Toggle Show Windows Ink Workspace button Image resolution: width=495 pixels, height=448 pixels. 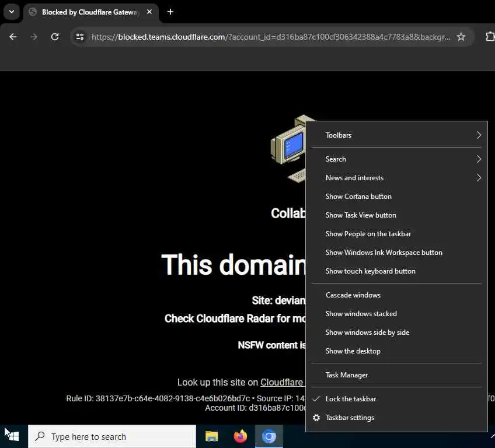[x=396, y=253]
